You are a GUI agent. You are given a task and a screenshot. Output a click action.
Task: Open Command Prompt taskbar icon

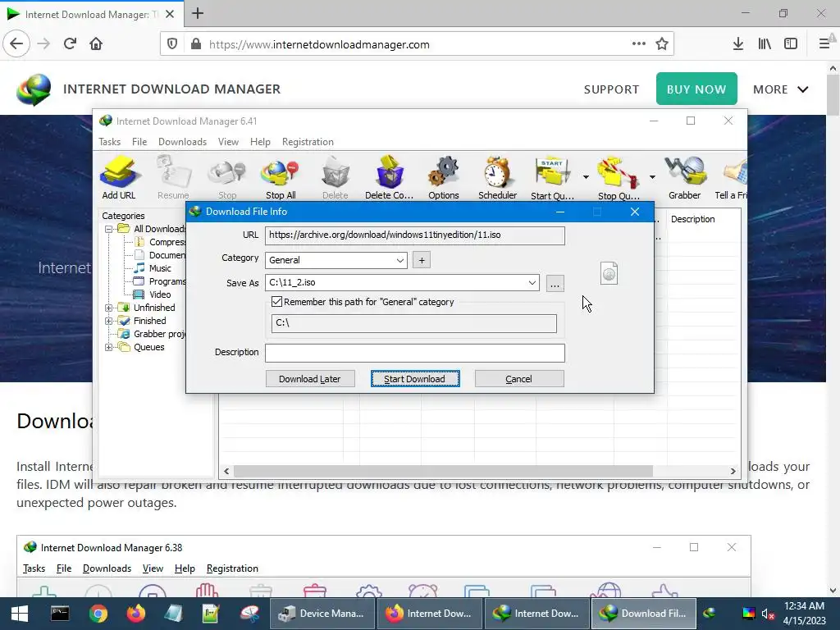tap(60, 614)
